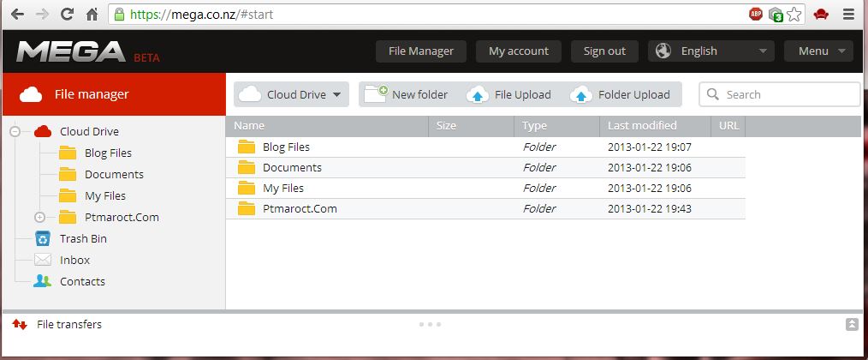
Task: Click the green badge extension icon
Action: [x=776, y=15]
